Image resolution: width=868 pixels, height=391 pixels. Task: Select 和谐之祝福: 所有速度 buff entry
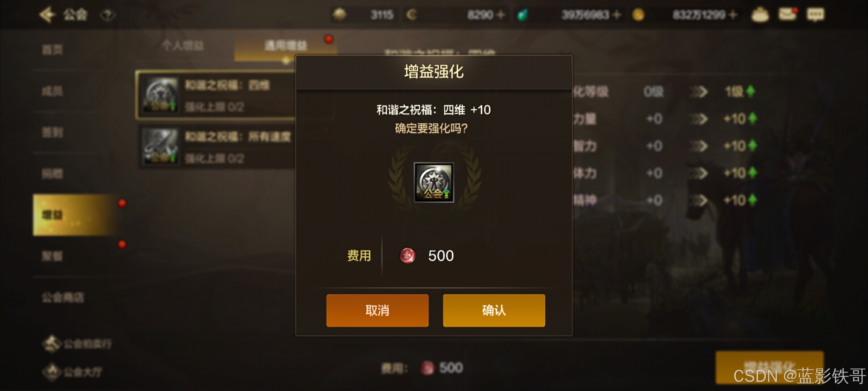[x=217, y=147]
